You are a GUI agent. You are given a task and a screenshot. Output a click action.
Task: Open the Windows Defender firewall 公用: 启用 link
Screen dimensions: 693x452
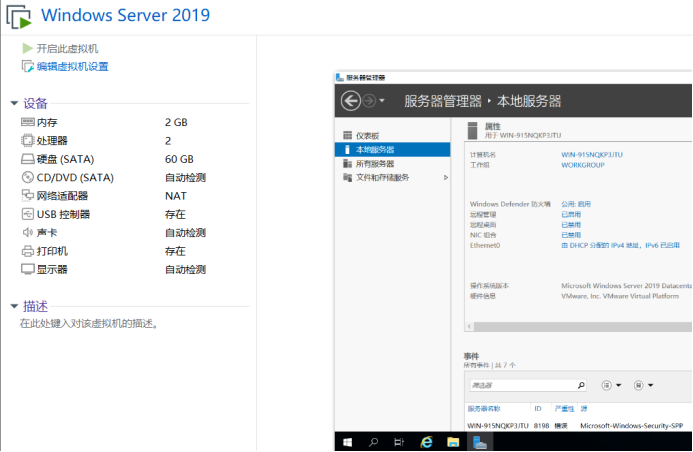point(576,204)
